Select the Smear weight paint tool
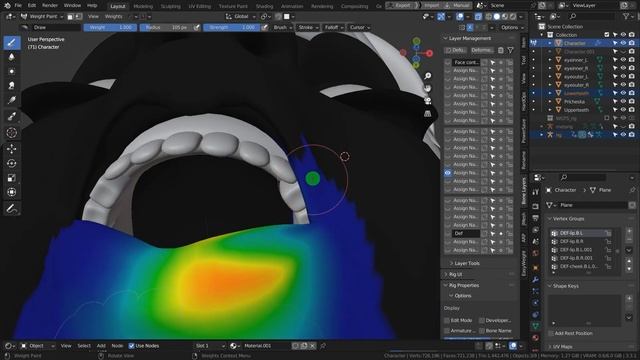The width and height of the screenshot is (640, 360). pos(12,85)
